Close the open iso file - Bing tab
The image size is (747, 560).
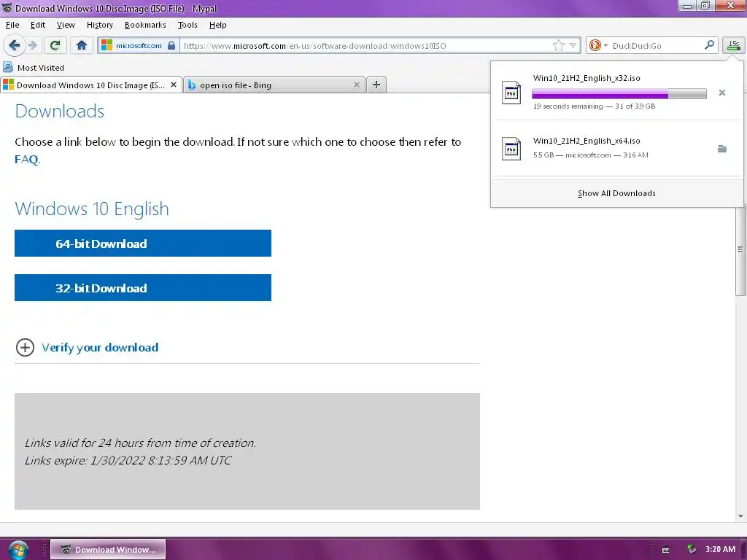pyautogui.click(x=356, y=85)
